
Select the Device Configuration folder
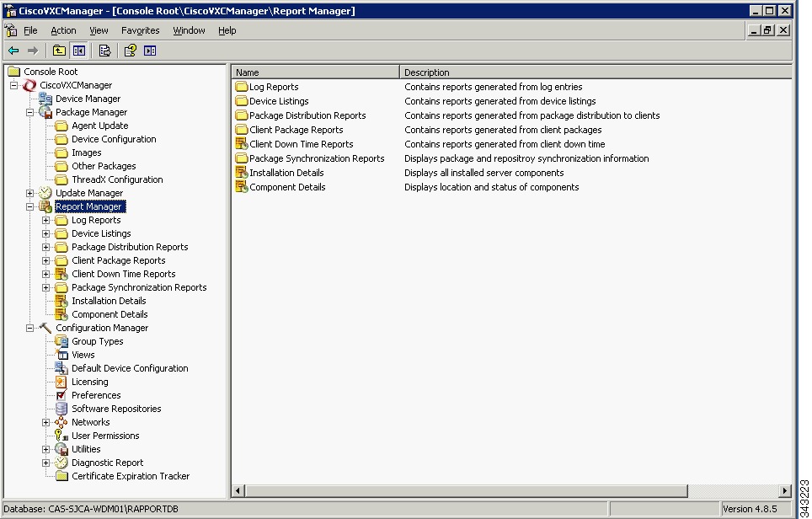[114, 139]
